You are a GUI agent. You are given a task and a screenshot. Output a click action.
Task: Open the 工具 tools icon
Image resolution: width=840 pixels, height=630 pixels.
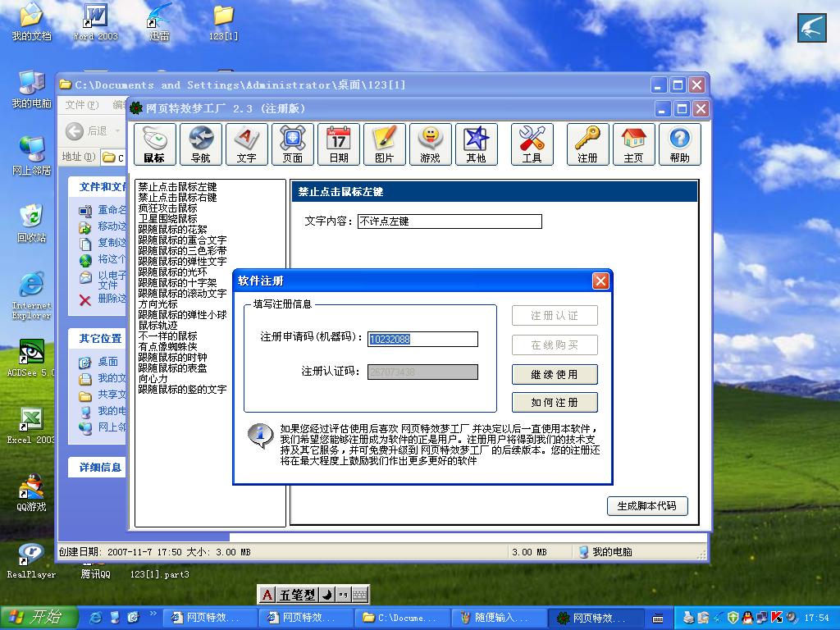532,144
